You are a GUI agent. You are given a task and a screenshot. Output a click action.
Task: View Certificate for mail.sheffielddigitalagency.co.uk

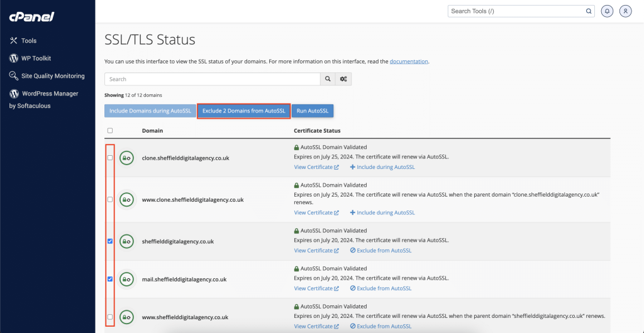[x=316, y=288]
